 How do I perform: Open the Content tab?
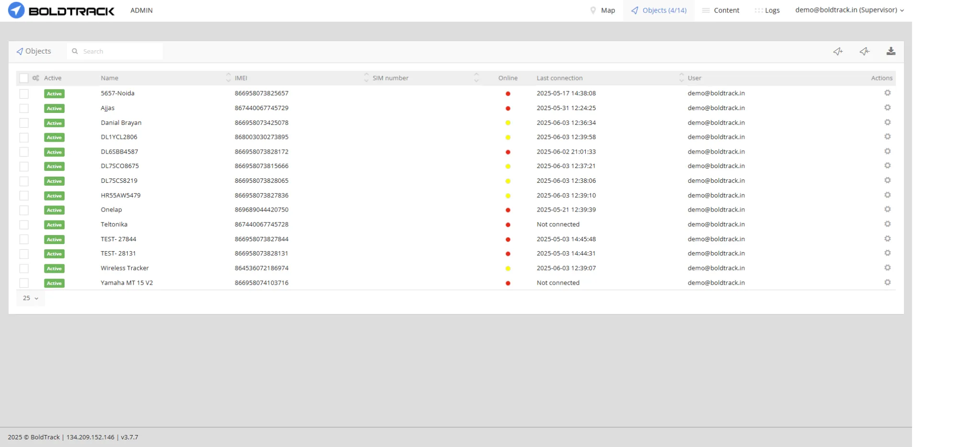[x=721, y=10]
